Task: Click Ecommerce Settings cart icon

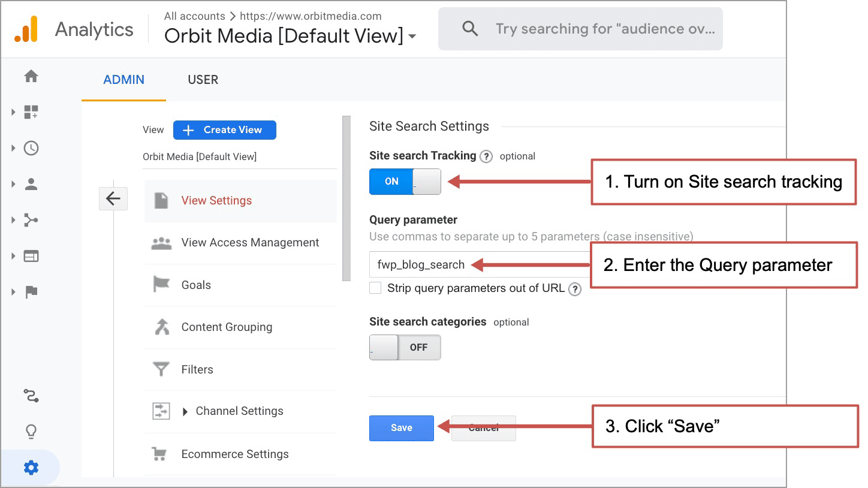Action: coord(159,454)
